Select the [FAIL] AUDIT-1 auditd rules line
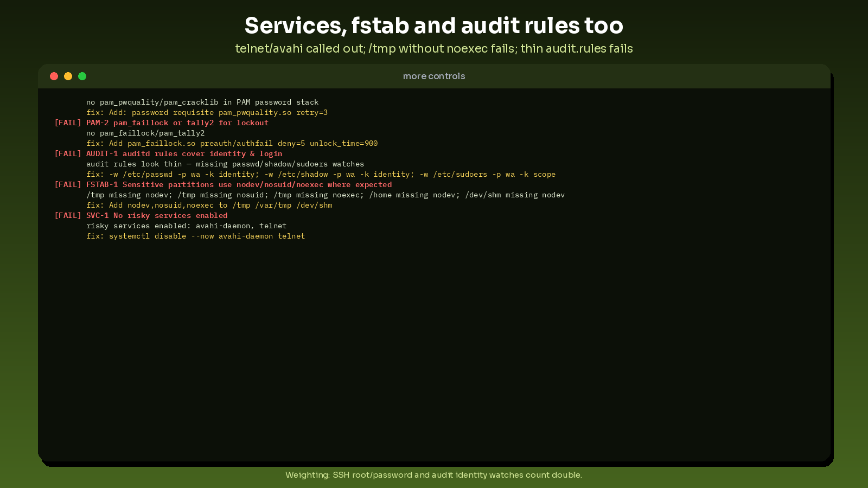The height and width of the screenshot is (488, 868). point(168,153)
